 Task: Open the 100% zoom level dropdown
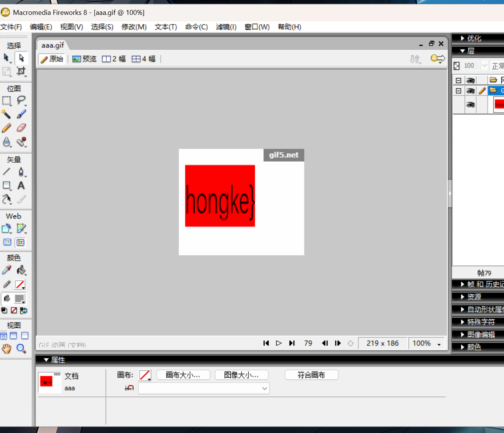pyautogui.click(x=439, y=344)
